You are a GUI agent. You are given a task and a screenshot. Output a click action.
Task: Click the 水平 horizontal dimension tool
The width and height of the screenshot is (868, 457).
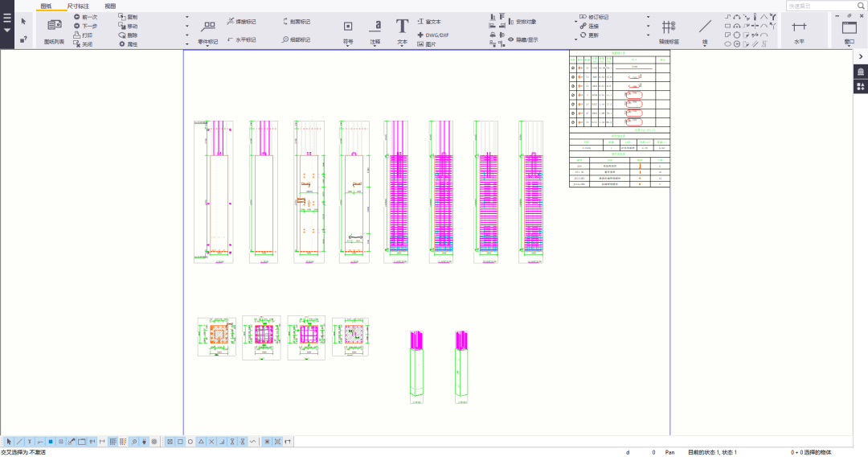pyautogui.click(x=799, y=31)
